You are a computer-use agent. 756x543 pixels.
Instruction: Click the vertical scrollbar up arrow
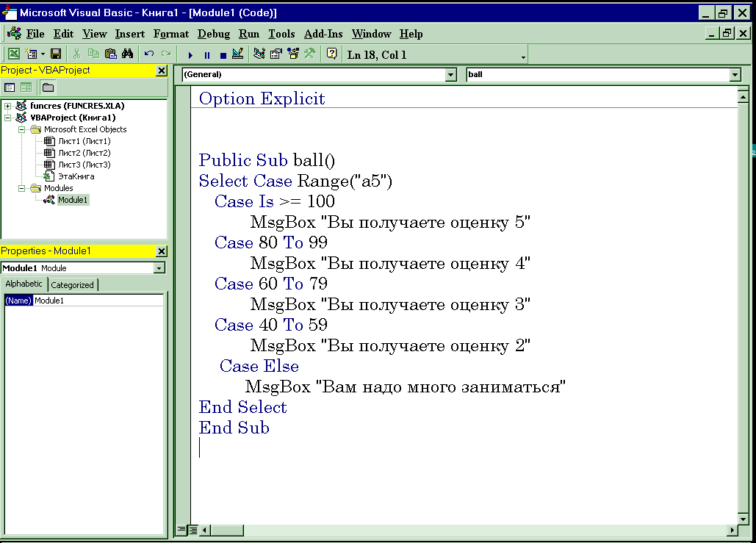tap(743, 97)
